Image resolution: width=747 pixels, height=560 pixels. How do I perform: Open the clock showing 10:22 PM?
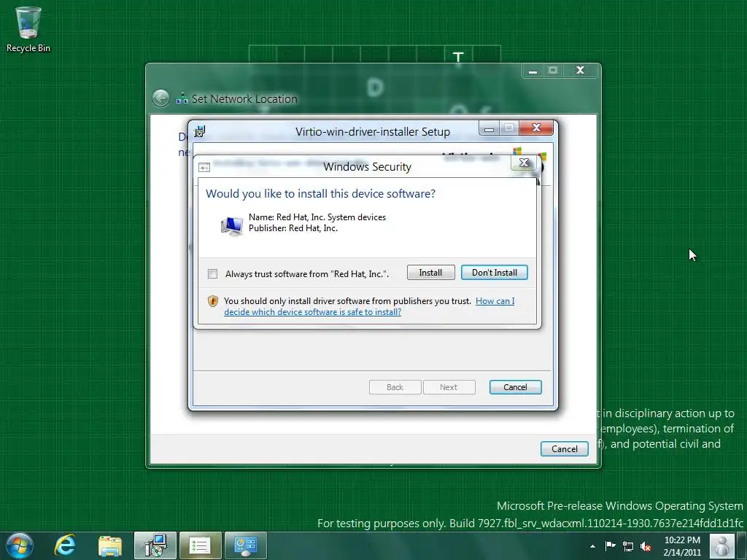tap(682, 546)
